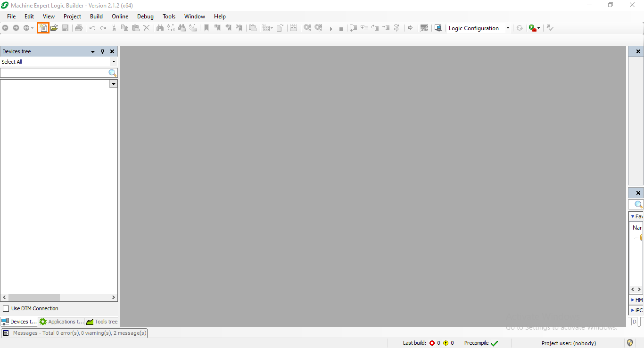Open the Project menu

tap(72, 17)
